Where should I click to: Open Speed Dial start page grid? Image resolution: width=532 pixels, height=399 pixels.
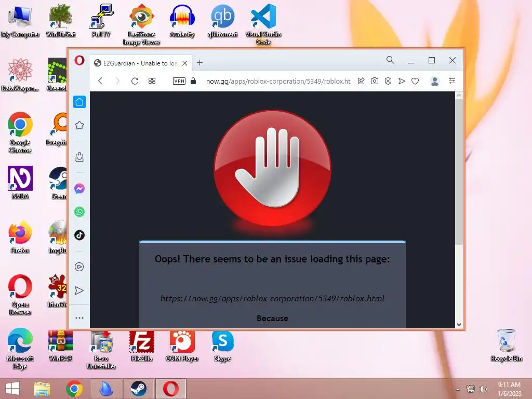tap(152, 81)
